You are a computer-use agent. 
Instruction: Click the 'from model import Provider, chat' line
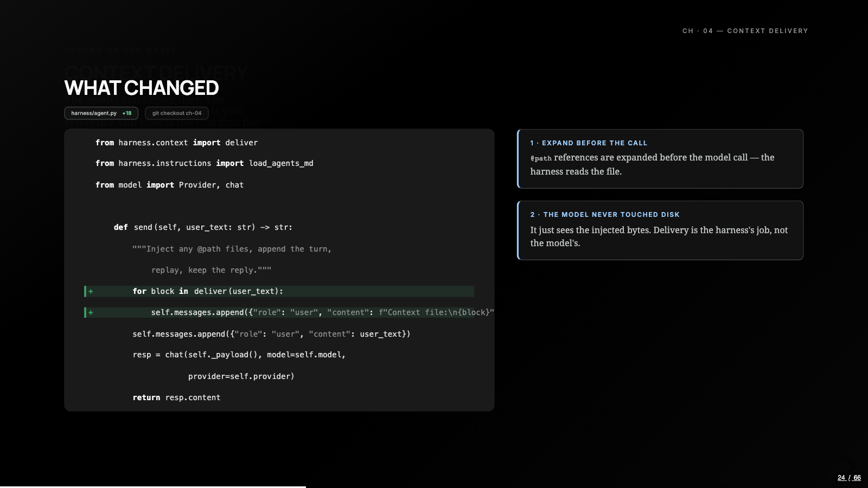pyautogui.click(x=169, y=185)
